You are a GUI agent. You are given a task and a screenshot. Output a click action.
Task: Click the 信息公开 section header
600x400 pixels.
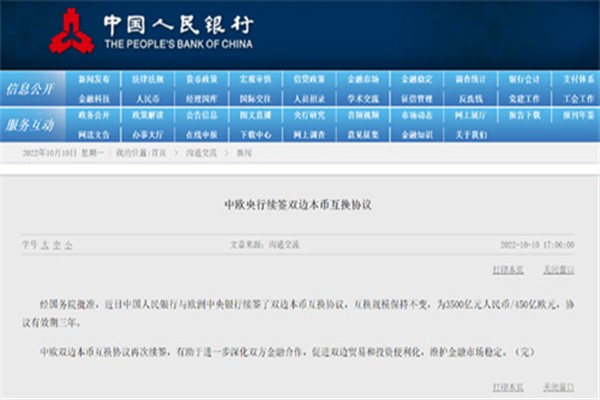(x=32, y=88)
